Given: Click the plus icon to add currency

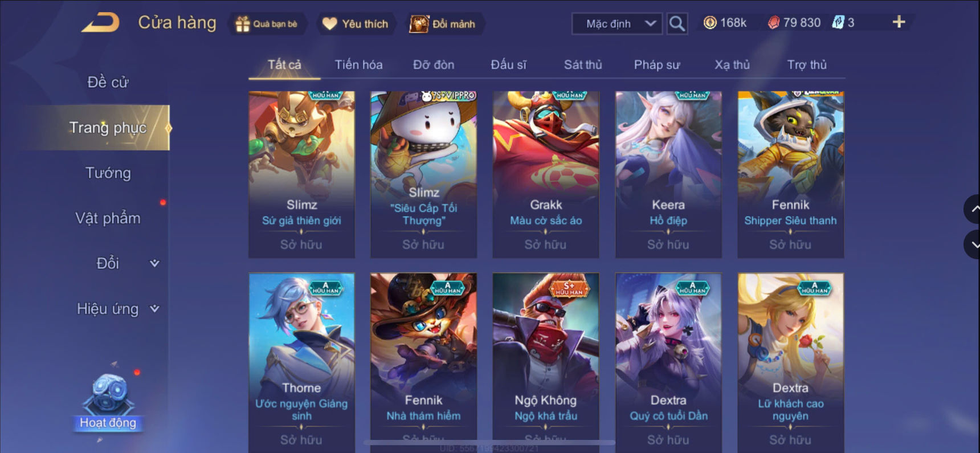Looking at the screenshot, I should [x=899, y=22].
